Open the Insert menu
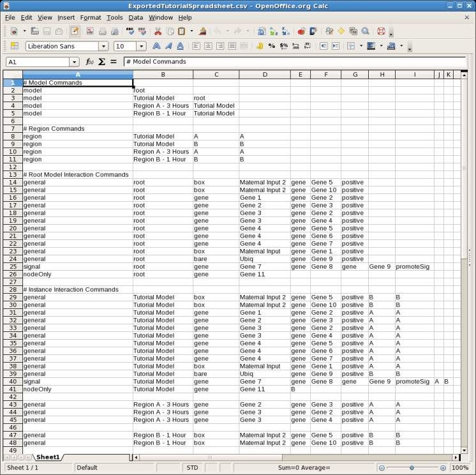This screenshot has height=475, width=476. point(66,17)
